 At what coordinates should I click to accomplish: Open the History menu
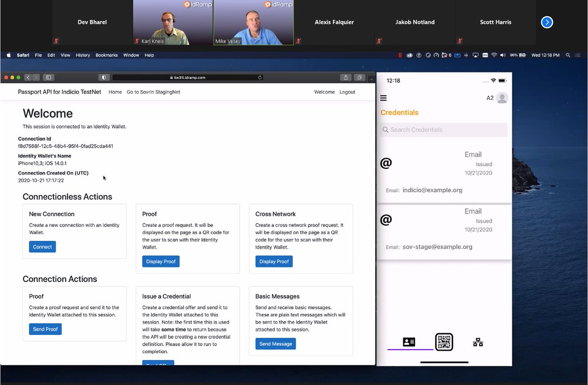tap(83, 55)
